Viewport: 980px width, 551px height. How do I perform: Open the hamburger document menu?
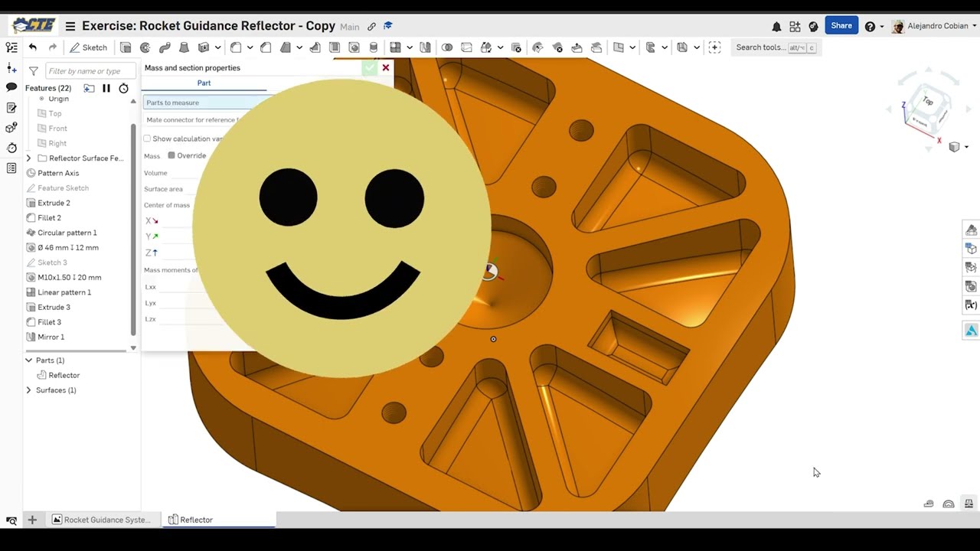[x=70, y=26]
